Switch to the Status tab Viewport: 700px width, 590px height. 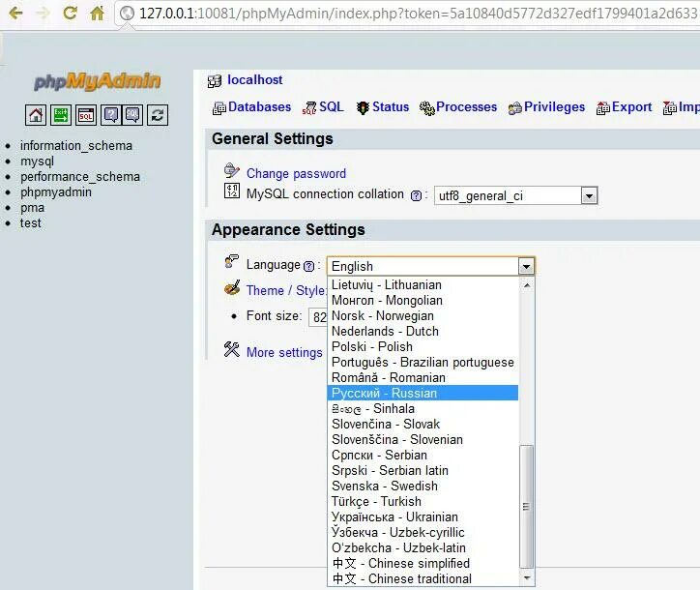pyautogui.click(x=383, y=107)
